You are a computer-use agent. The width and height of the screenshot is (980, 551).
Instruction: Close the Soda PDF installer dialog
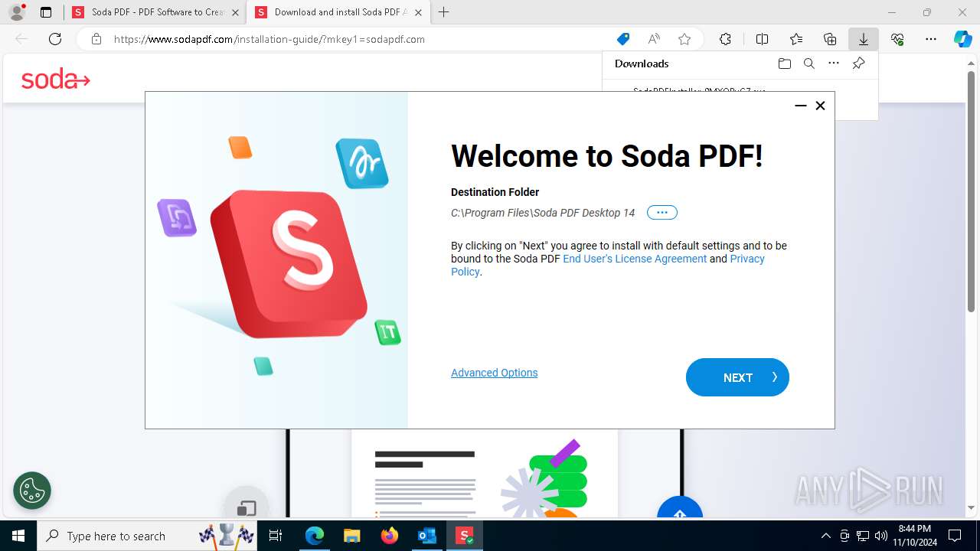coord(820,106)
